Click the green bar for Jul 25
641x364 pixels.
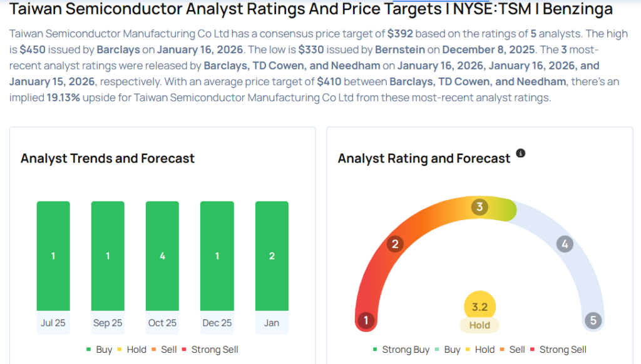coord(53,256)
